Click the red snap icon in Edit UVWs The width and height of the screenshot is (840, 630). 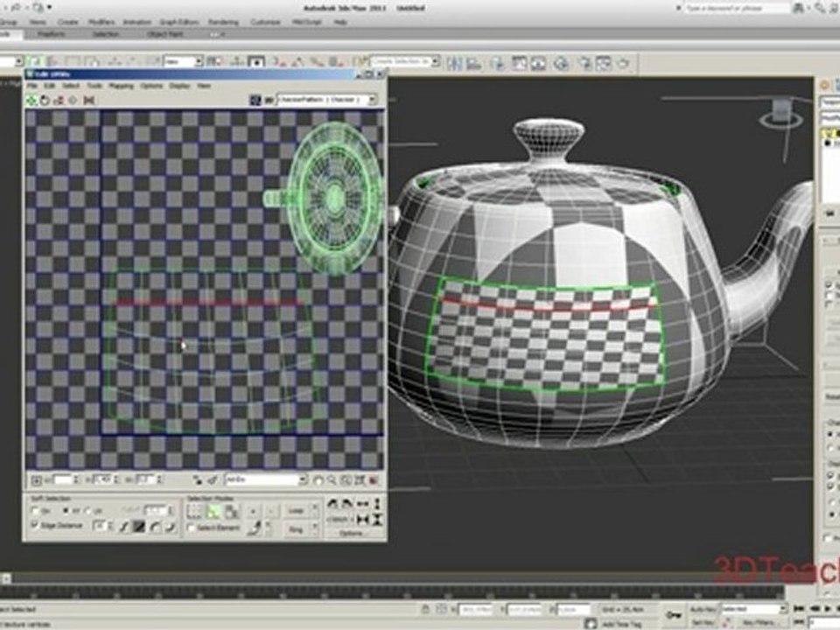[x=374, y=480]
